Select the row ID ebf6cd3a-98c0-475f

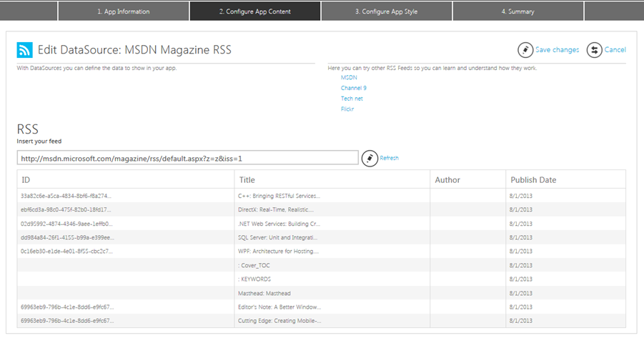tap(66, 209)
